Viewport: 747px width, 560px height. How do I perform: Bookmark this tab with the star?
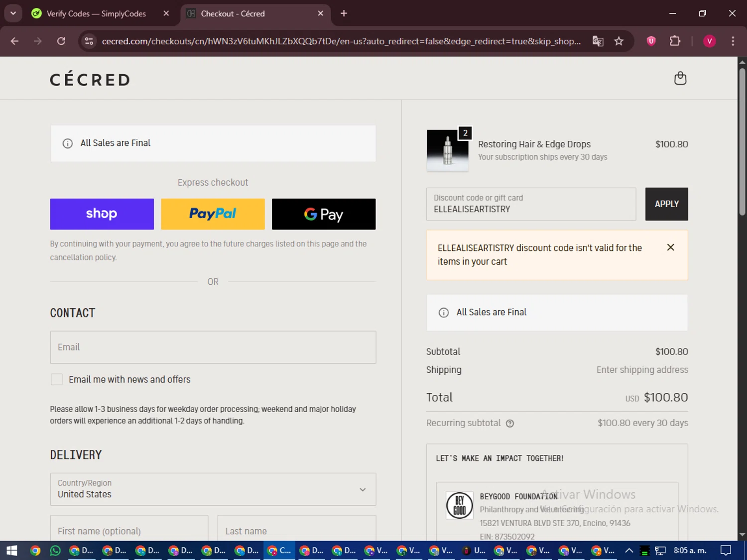619,41
